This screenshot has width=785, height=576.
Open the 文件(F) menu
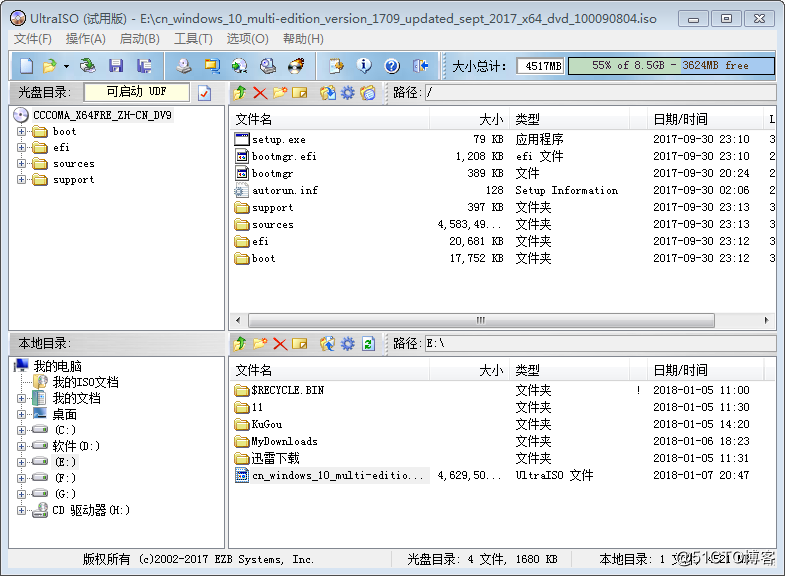coord(33,39)
